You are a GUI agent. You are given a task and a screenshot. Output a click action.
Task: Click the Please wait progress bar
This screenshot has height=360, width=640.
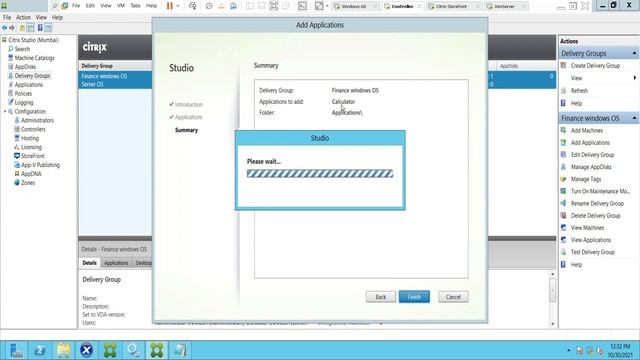coord(320,173)
